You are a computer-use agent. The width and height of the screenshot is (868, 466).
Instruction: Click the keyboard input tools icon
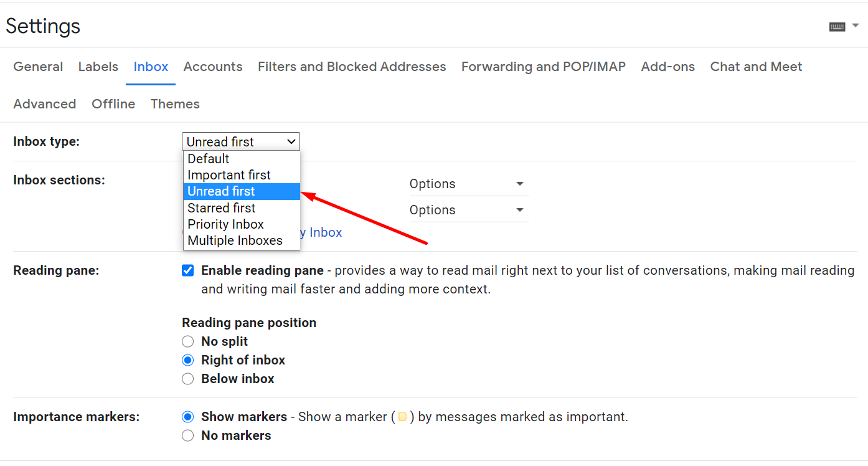click(x=837, y=26)
